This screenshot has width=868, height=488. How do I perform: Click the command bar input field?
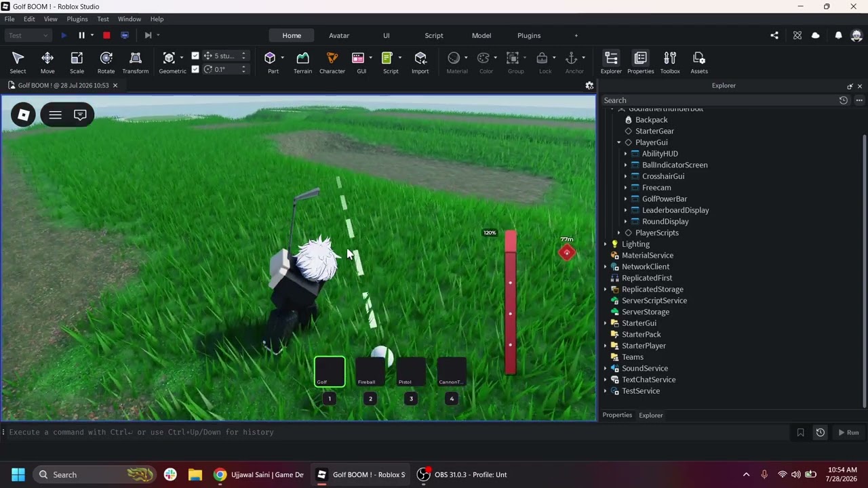[x=397, y=432]
